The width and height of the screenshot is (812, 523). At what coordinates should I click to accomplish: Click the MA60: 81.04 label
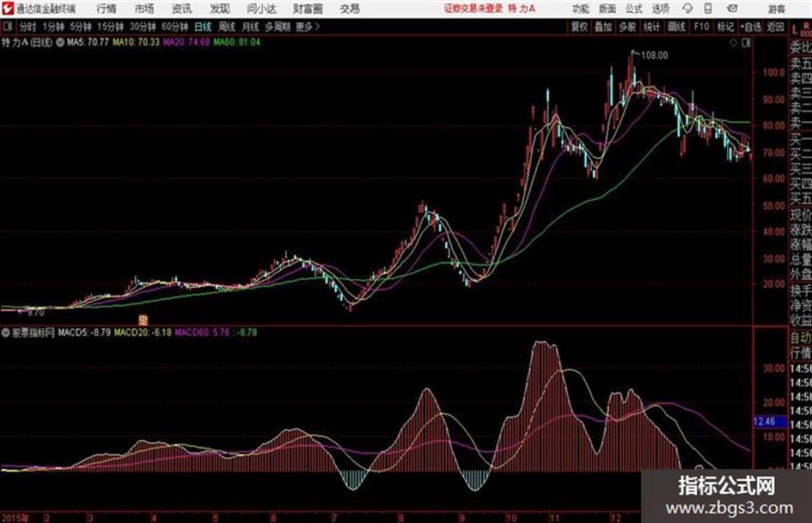(236, 42)
